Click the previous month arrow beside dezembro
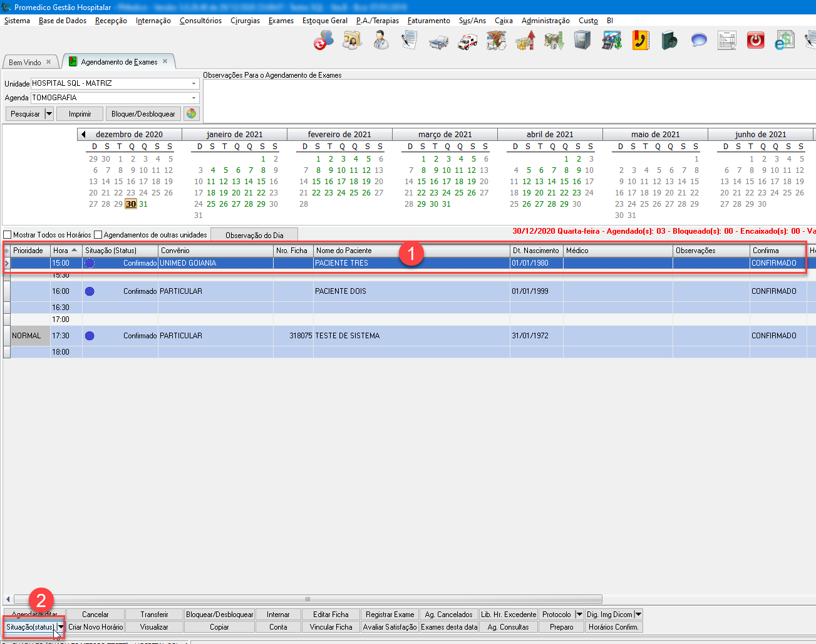Image resolution: width=816 pixels, height=644 pixels. pyautogui.click(x=83, y=135)
